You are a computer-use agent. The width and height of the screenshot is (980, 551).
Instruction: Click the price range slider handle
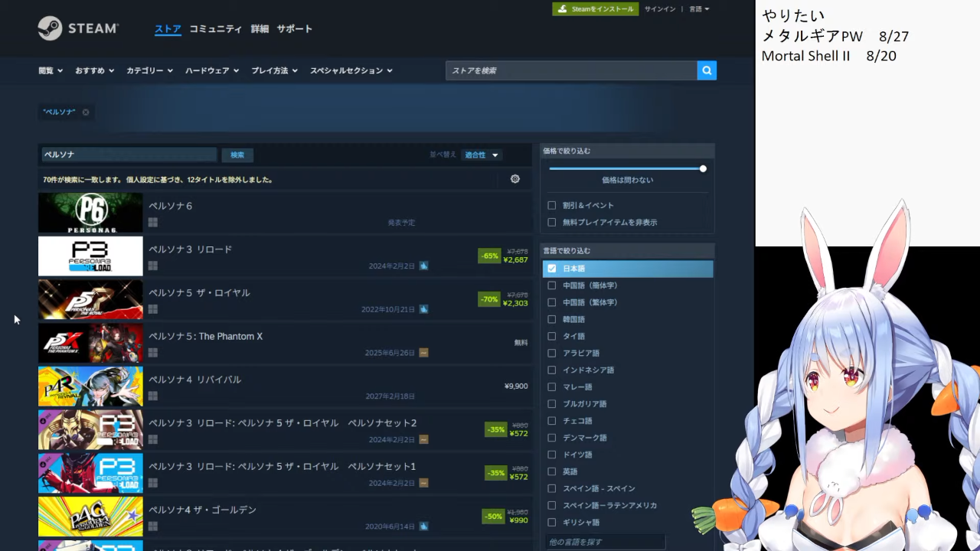point(703,168)
